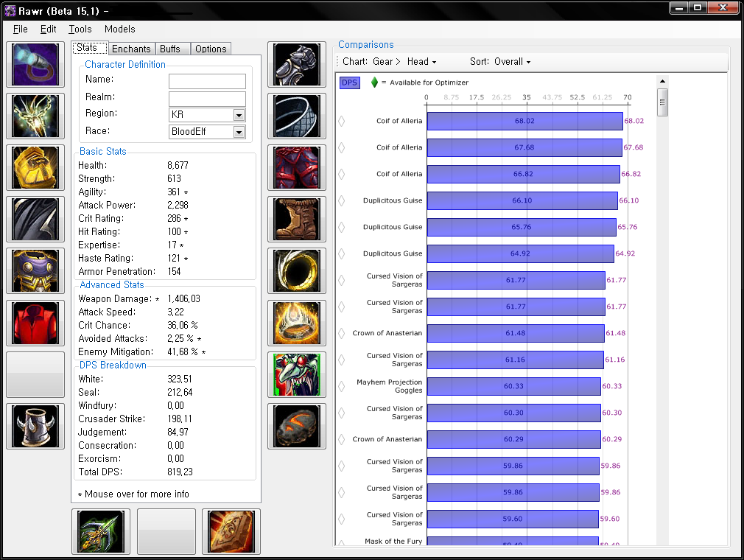Toggle optimizer diamond for Duplicitous Guise 66.10
Viewport: 744px width, 560px height.
(342, 200)
